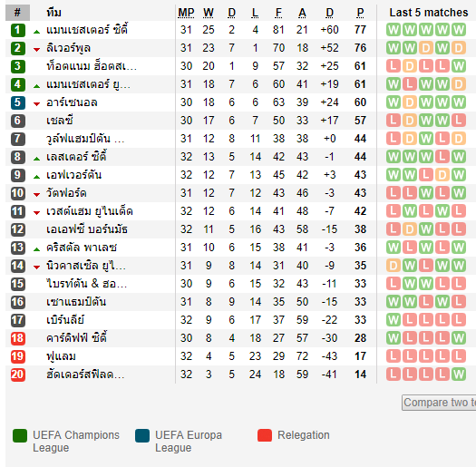Click rank 20 red position badge

17,375
